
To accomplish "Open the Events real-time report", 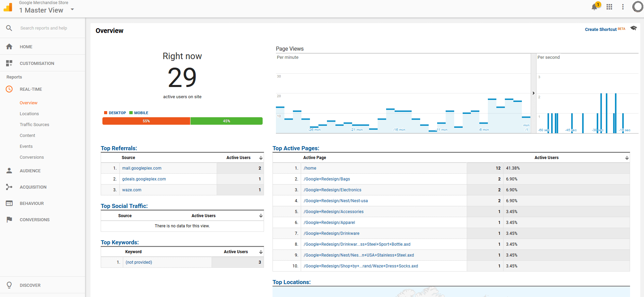I will [x=26, y=146].
